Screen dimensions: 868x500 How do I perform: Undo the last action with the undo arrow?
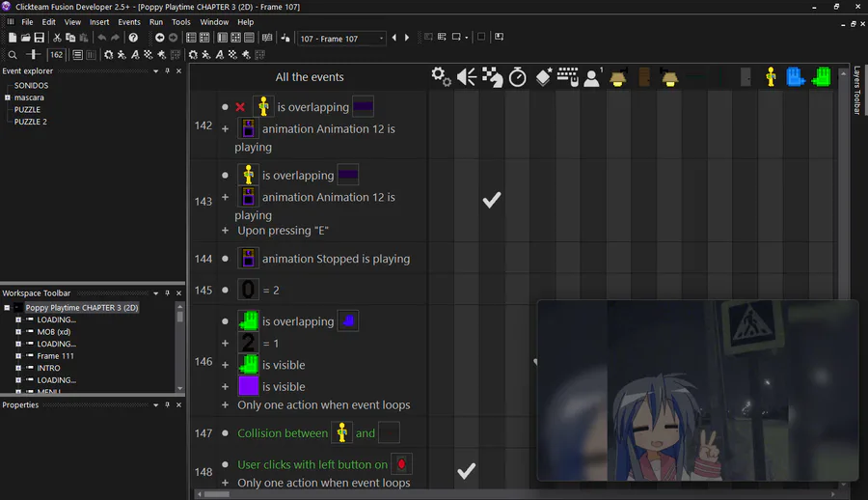[102, 38]
